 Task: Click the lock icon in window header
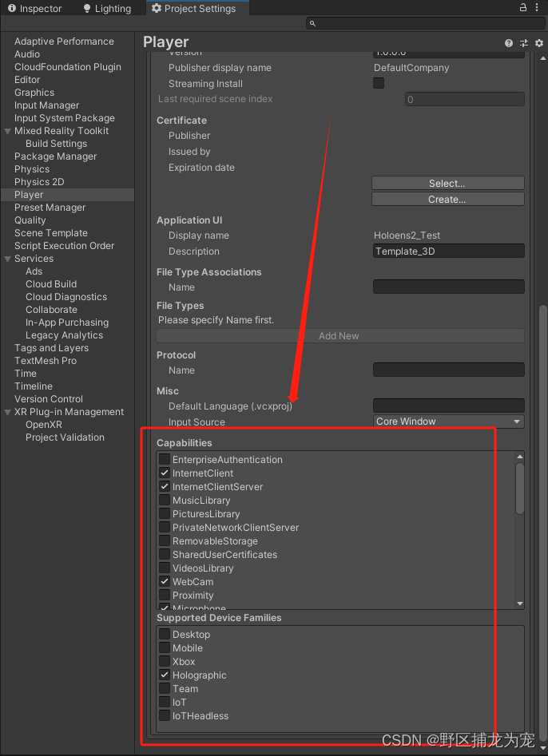[523, 8]
